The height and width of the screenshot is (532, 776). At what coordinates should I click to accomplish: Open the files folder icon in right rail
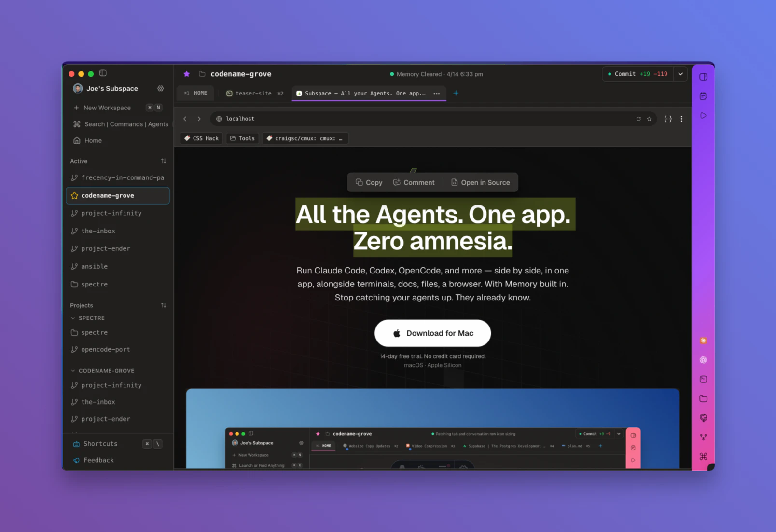(703, 398)
